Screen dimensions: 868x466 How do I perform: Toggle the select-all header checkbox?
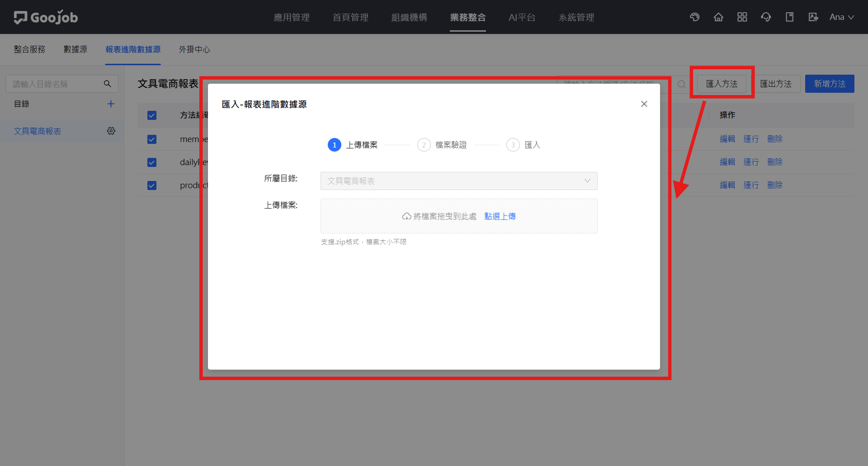coord(152,115)
